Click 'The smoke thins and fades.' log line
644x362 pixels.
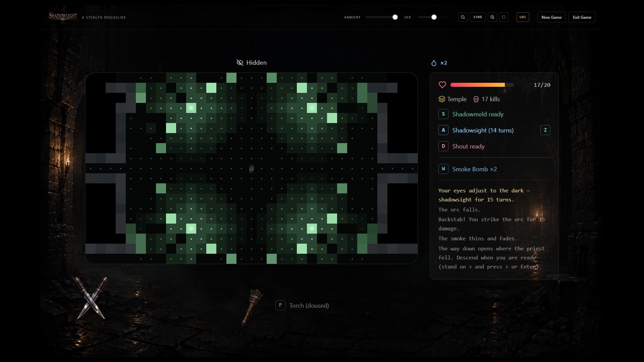[x=478, y=239]
